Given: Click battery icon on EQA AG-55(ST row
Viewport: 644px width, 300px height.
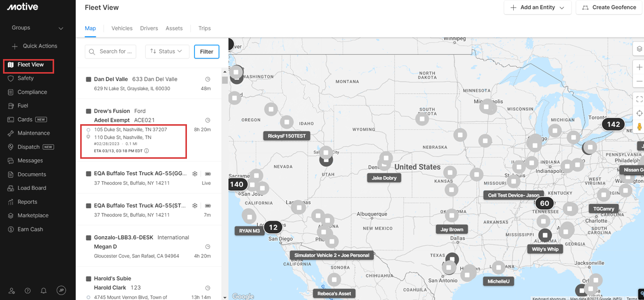Looking at the screenshot, I should 207,206.
